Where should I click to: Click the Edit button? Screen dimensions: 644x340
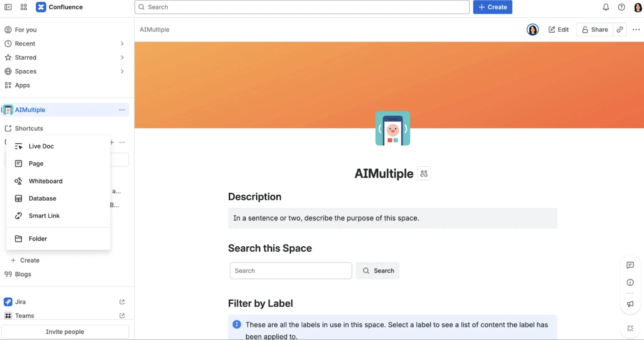558,30
